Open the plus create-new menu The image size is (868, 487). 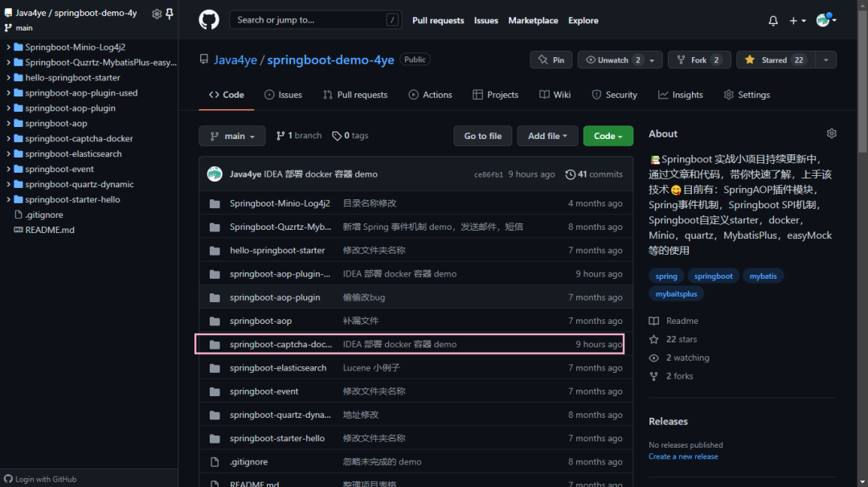(x=797, y=20)
